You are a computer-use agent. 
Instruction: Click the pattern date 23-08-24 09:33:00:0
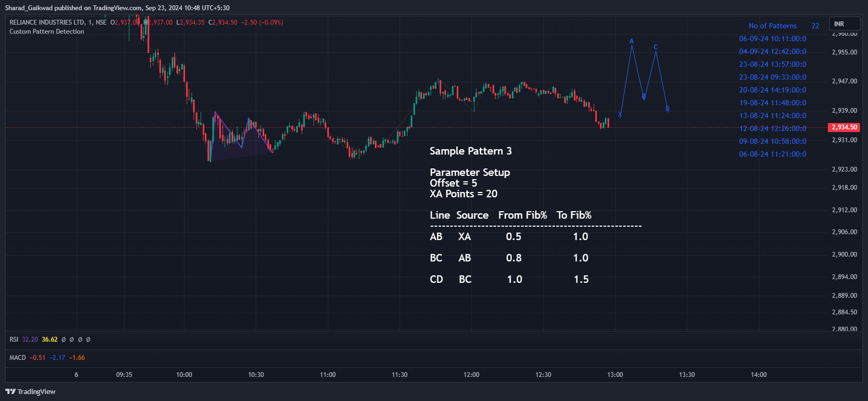point(772,77)
